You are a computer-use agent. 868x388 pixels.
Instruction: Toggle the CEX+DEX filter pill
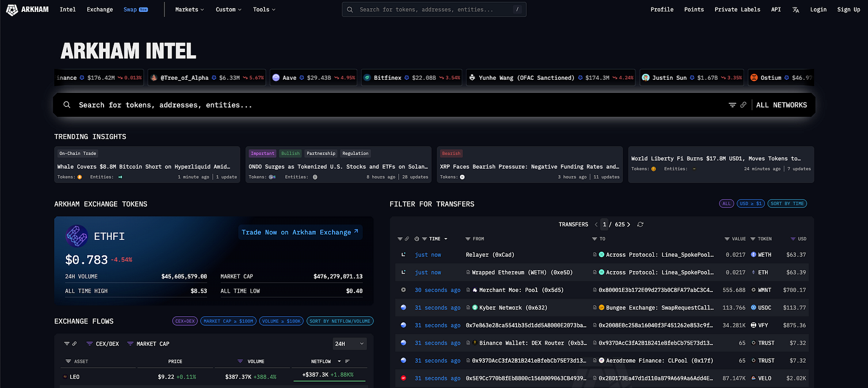[x=185, y=321]
